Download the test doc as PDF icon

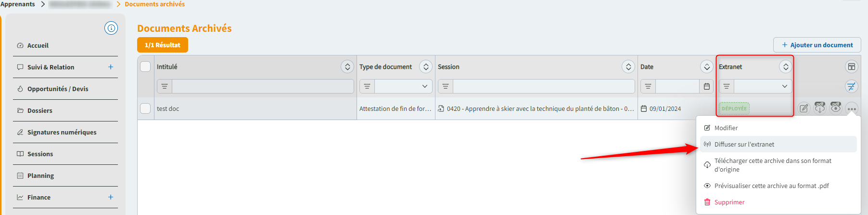coord(820,108)
